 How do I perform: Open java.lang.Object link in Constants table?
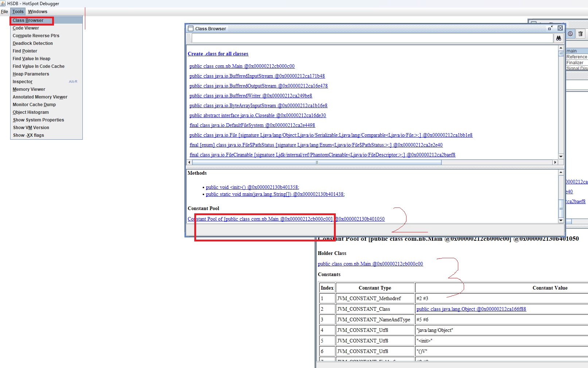point(471,309)
